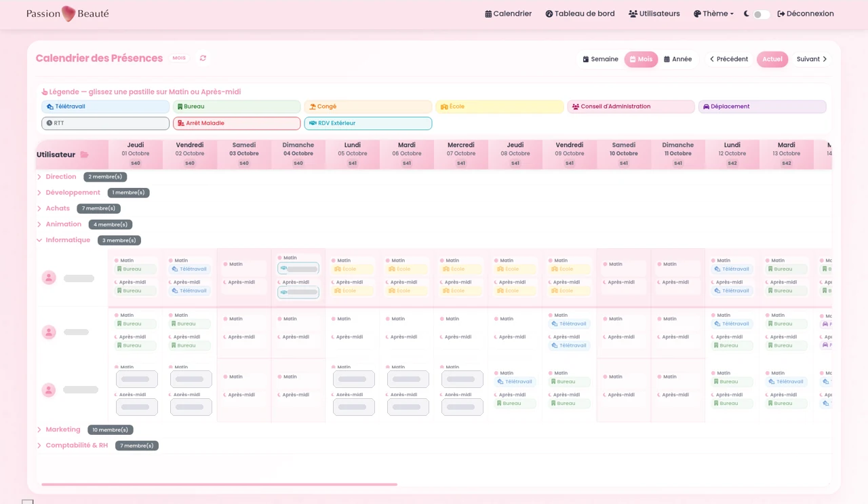Image resolution: width=868 pixels, height=504 pixels.
Task: Click the Actuel button
Action: point(772,59)
